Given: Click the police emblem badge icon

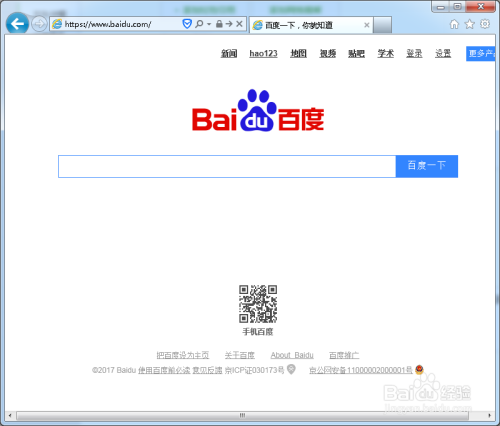Looking at the screenshot, I should coord(419,369).
